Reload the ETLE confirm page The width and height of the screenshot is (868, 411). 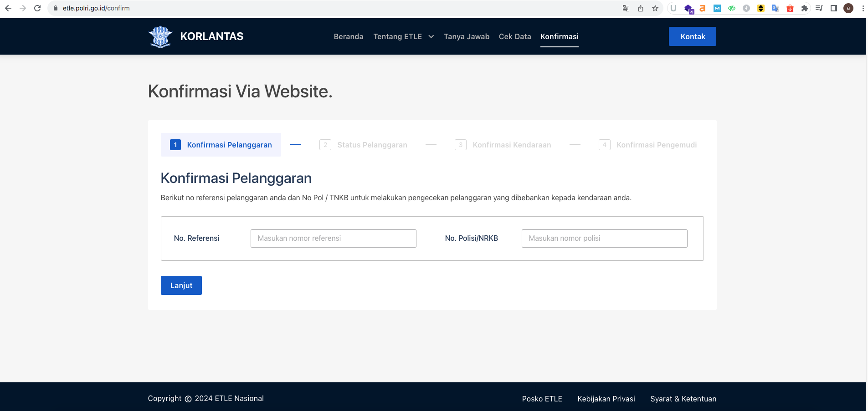(x=37, y=8)
